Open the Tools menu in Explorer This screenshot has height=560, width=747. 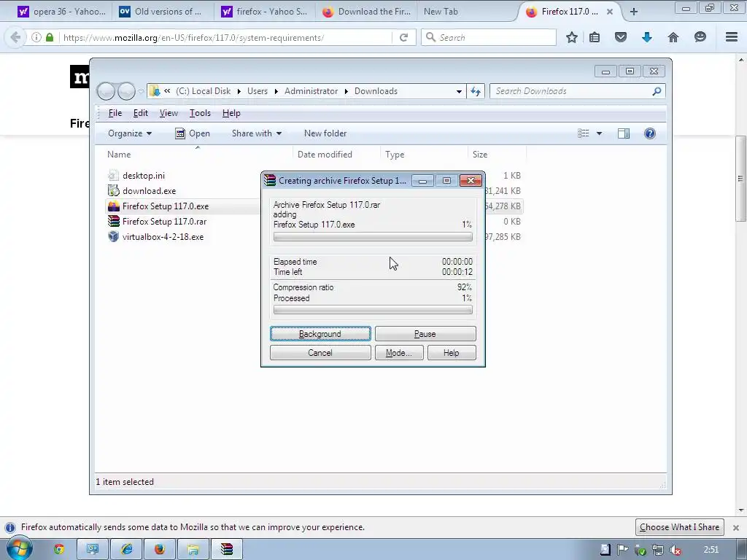coord(200,113)
